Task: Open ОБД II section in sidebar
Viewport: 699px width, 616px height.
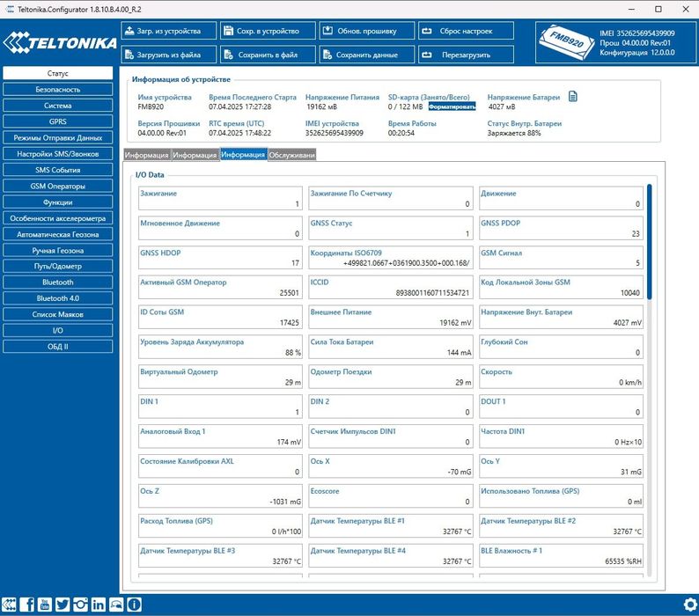Action: tap(57, 347)
